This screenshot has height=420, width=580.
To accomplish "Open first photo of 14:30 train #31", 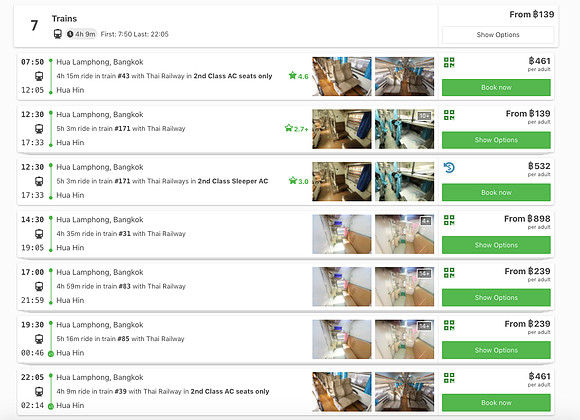I will click(342, 234).
